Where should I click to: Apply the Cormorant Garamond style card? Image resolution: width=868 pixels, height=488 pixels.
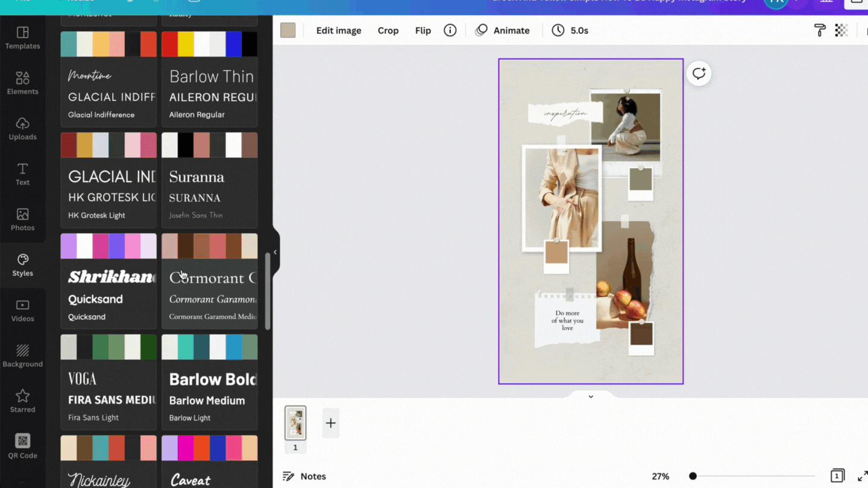point(210,281)
